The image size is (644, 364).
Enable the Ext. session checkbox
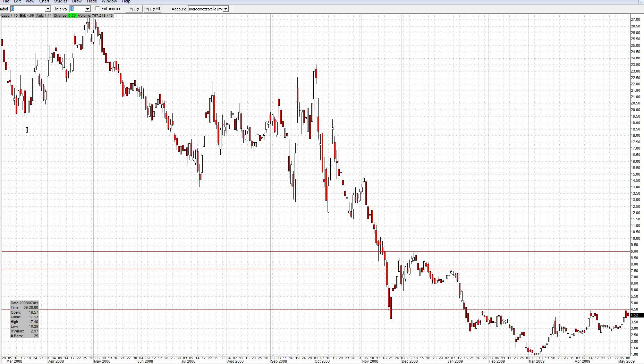(x=98, y=9)
